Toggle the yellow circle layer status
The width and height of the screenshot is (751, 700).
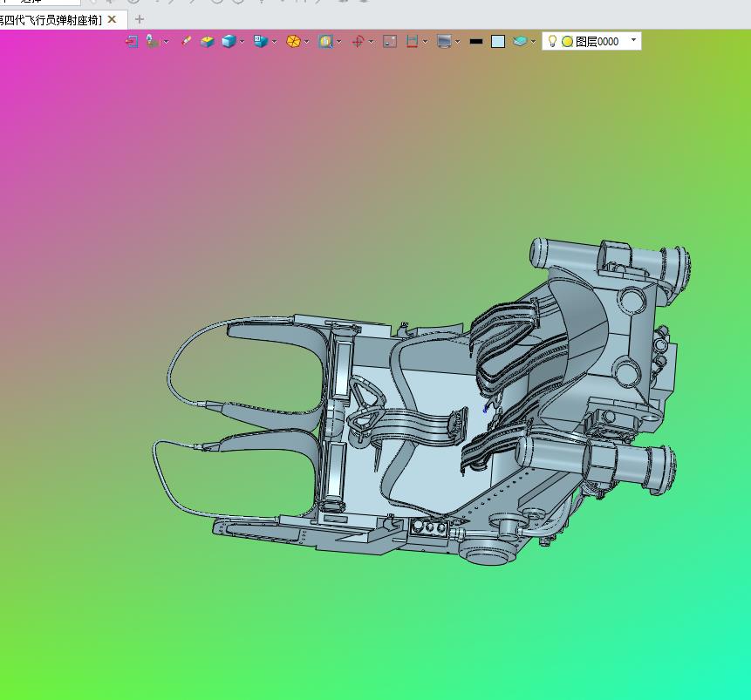[567, 42]
